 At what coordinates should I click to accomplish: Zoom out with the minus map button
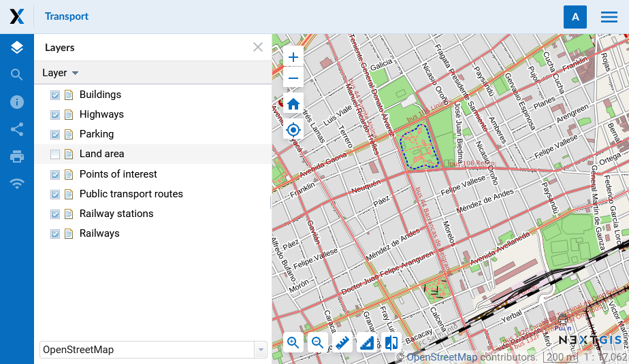tap(293, 78)
